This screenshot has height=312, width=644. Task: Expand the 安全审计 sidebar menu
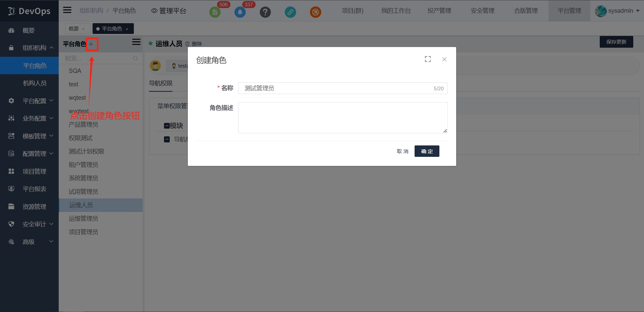click(34, 224)
